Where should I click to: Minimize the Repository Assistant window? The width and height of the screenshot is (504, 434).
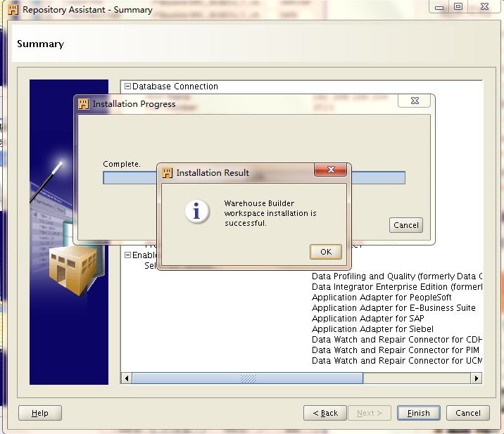pos(439,7)
